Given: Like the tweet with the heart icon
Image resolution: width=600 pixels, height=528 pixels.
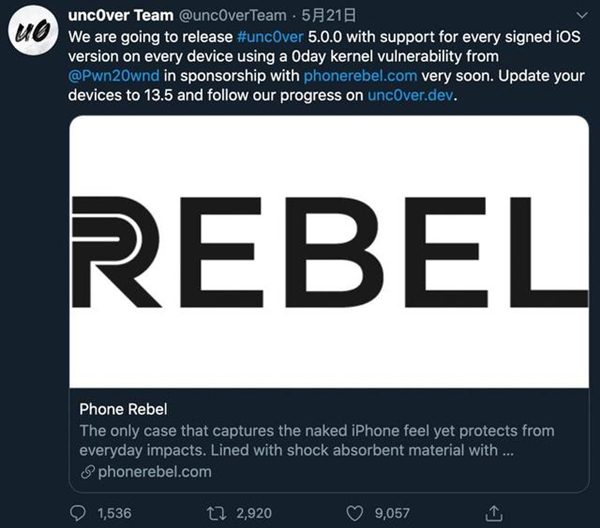Looking at the screenshot, I should [x=353, y=513].
